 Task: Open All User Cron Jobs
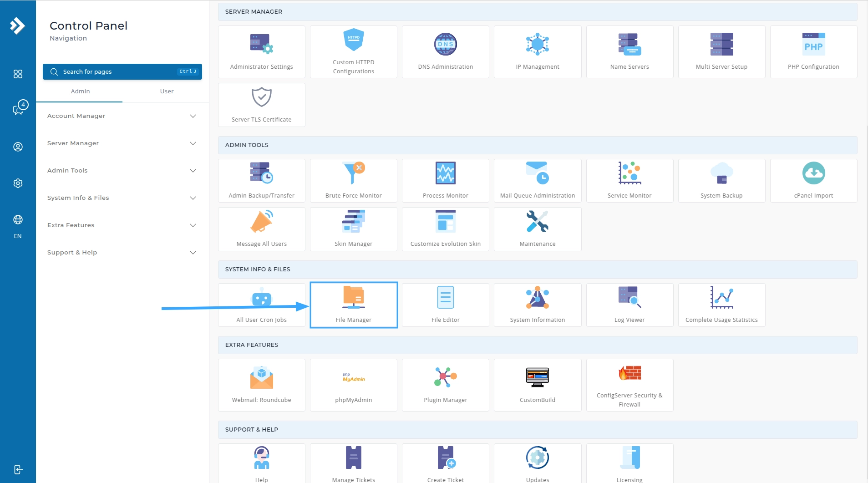pyautogui.click(x=262, y=305)
